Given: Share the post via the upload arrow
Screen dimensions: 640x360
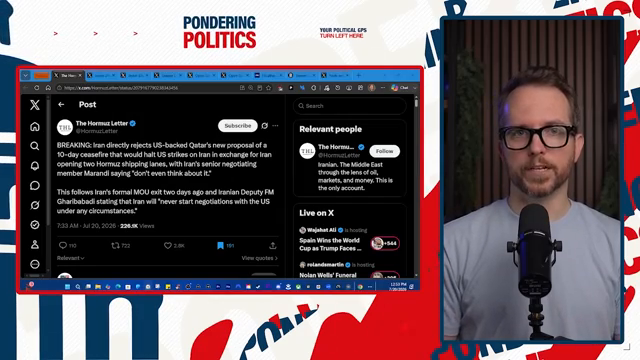Looking at the screenshot, I should point(273,245).
